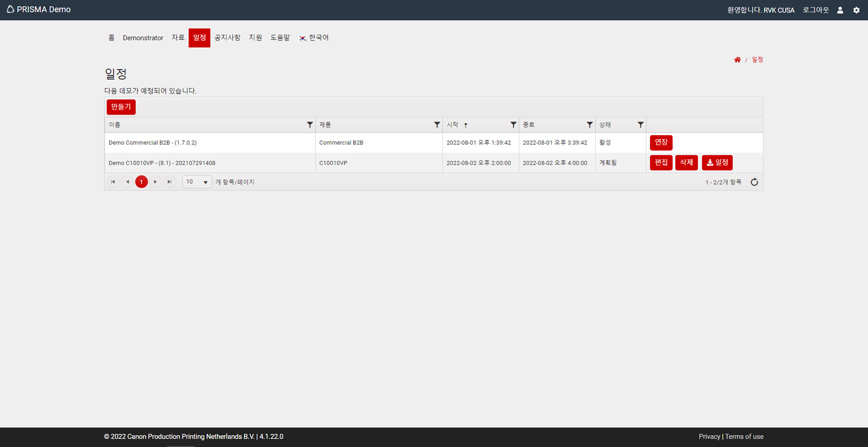Filter the 이름 column
The image size is (868, 447).
click(x=310, y=125)
